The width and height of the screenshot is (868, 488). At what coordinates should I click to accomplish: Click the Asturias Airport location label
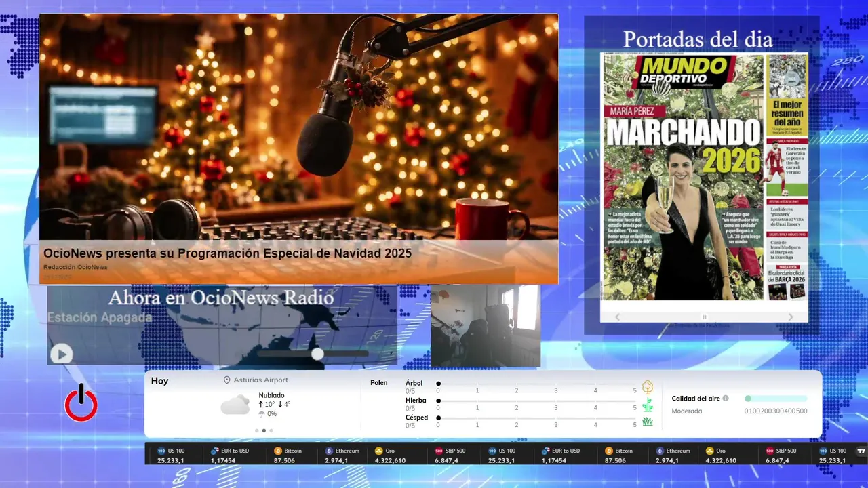[261, 380]
